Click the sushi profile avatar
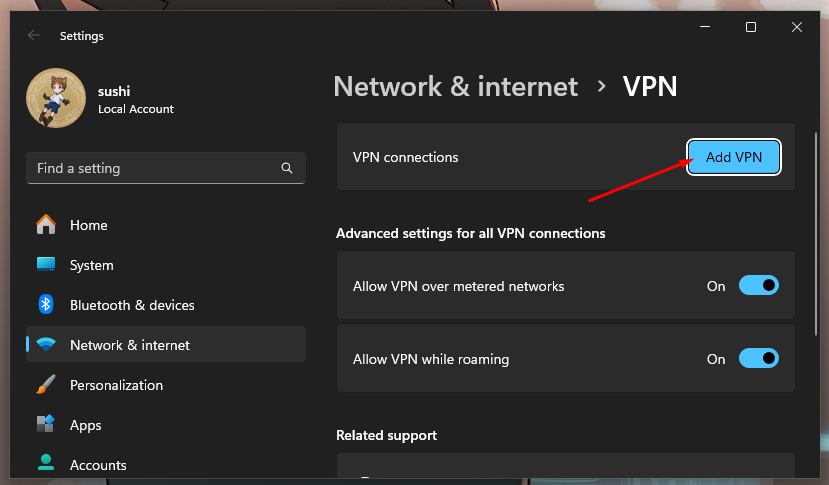 click(56, 100)
